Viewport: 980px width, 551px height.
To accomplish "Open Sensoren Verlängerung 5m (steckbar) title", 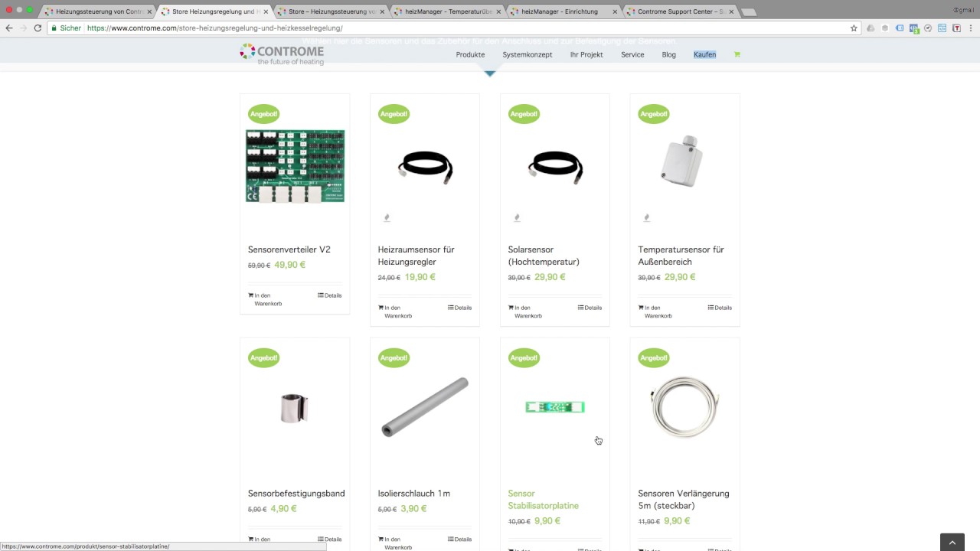I will 684,500.
